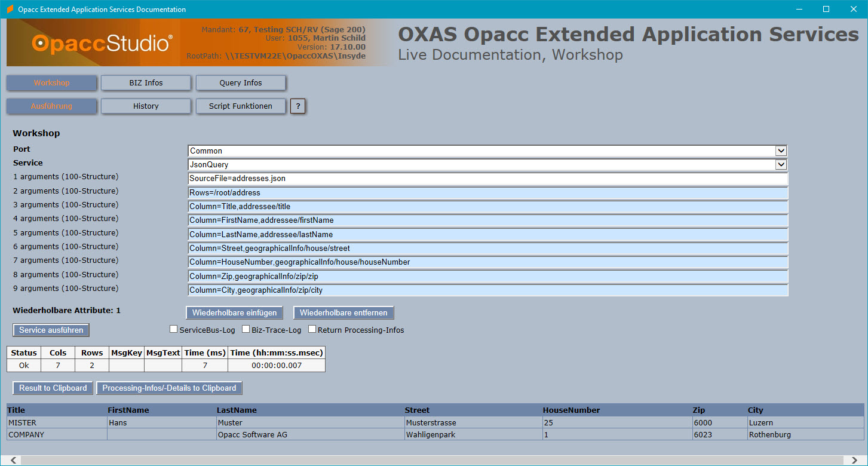The width and height of the screenshot is (868, 466).
Task: Click the OpaccStudio logo banner
Action: click(198, 42)
